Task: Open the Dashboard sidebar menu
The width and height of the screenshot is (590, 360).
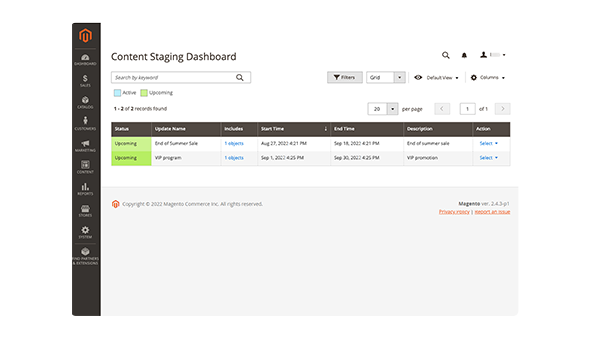Action: [x=85, y=60]
